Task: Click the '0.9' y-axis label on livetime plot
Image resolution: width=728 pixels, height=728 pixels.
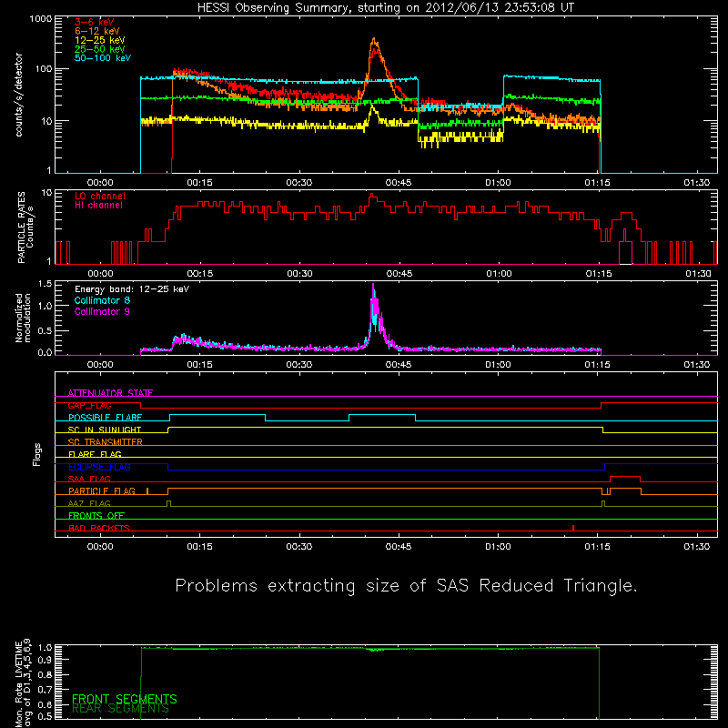Action: click(45, 659)
